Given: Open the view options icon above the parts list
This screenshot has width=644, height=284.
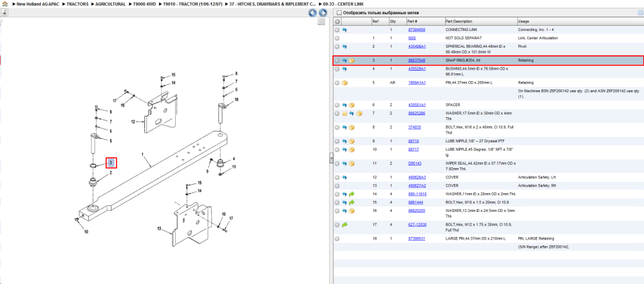Looking at the screenshot, I should tap(640, 13).
